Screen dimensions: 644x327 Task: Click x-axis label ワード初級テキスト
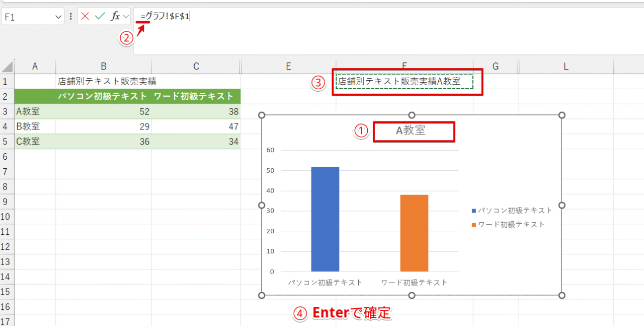coord(414,283)
